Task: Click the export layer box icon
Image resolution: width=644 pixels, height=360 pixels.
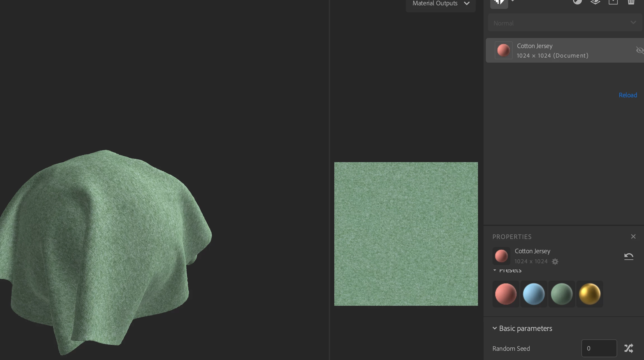Action: [613, 2]
